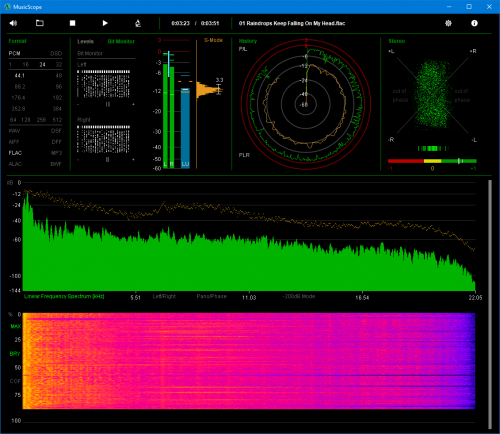Viewport: 500px width, 434px height.
Task: Open a file with the folder icon
Action: click(x=40, y=23)
